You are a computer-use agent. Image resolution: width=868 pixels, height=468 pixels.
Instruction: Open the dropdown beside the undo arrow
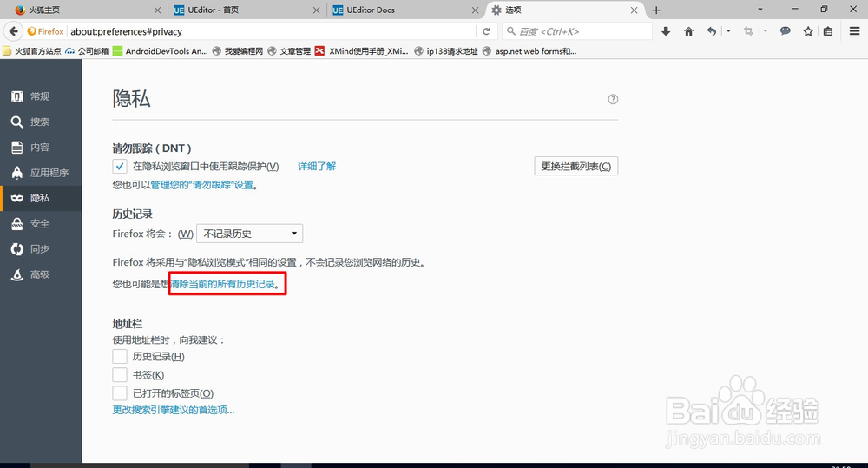tap(728, 31)
